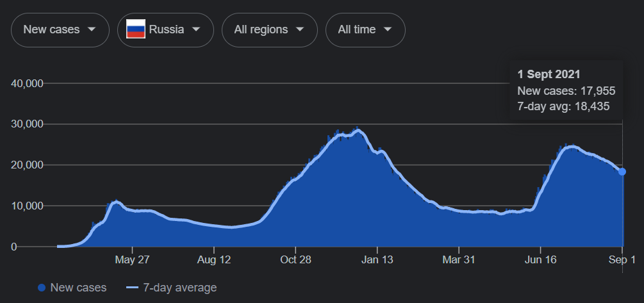The image size is (644, 303).
Task: Click the 40,000 y-axis label
Action: 27,83
